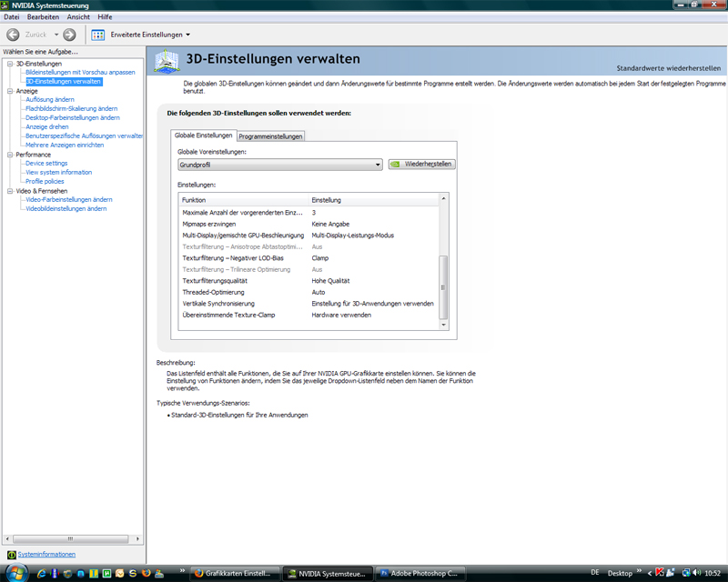The image size is (728, 582).
Task: Select Bildeinstellungen mit Vorschau anpassen
Action: (80, 73)
